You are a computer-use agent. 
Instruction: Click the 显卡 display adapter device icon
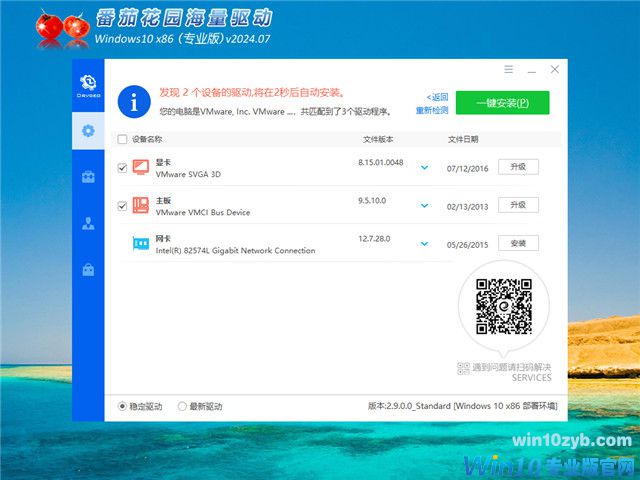(141, 167)
